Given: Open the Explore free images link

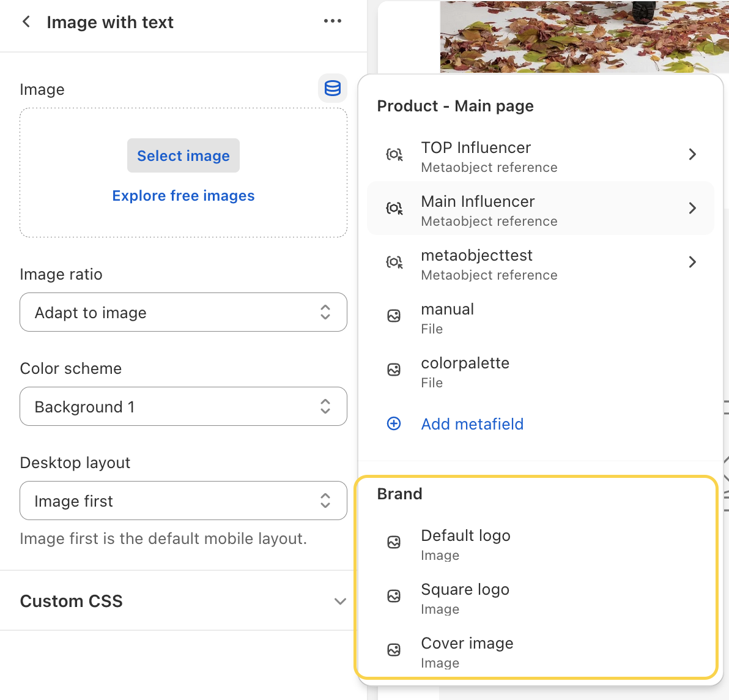Looking at the screenshot, I should [183, 196].
